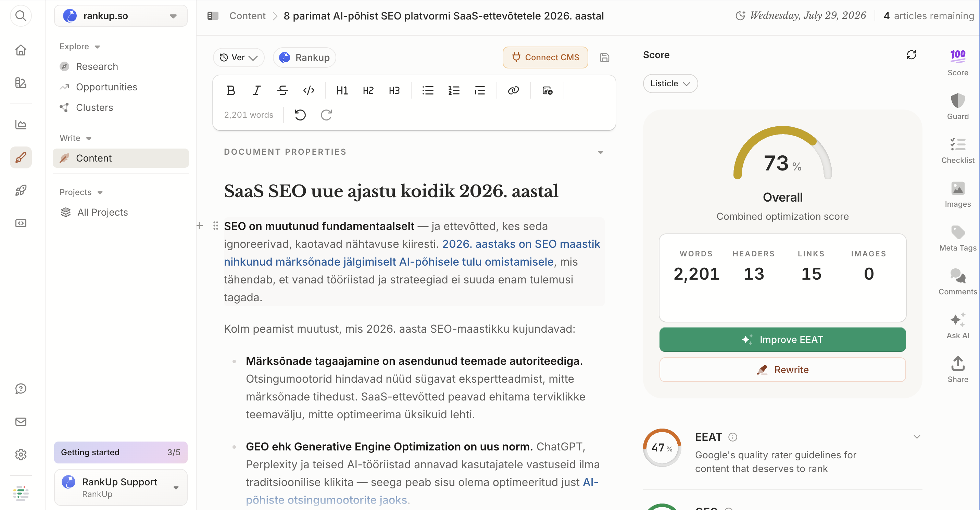The image size is (980, 510).
Task: Go to Content in the breadcrumb
Action: pyautogui.click(x=247, y=16)
